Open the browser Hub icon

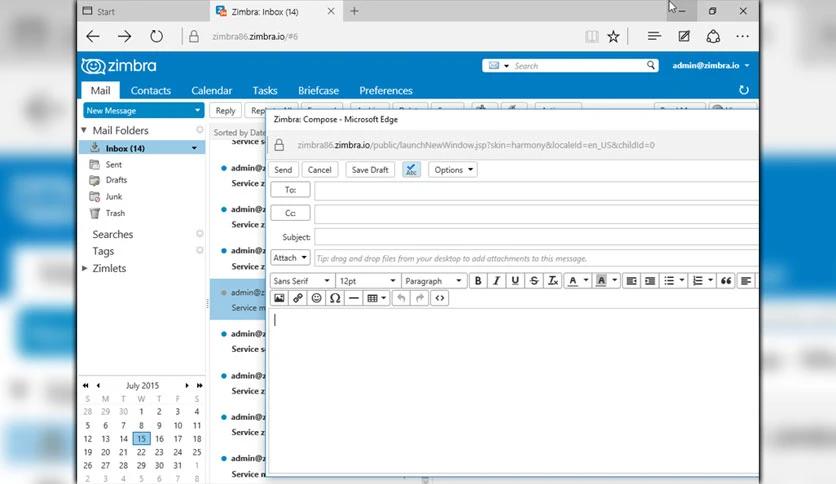point(654,36)
